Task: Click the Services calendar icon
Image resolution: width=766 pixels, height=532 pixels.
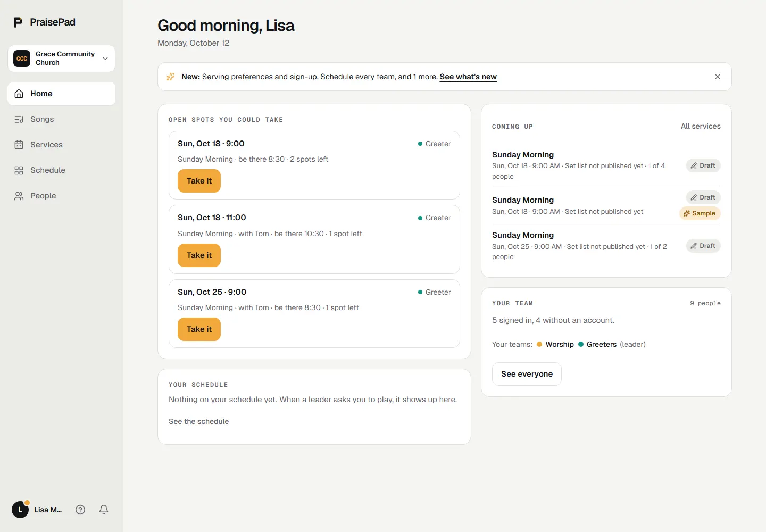Action: click(x=19, y=145)
